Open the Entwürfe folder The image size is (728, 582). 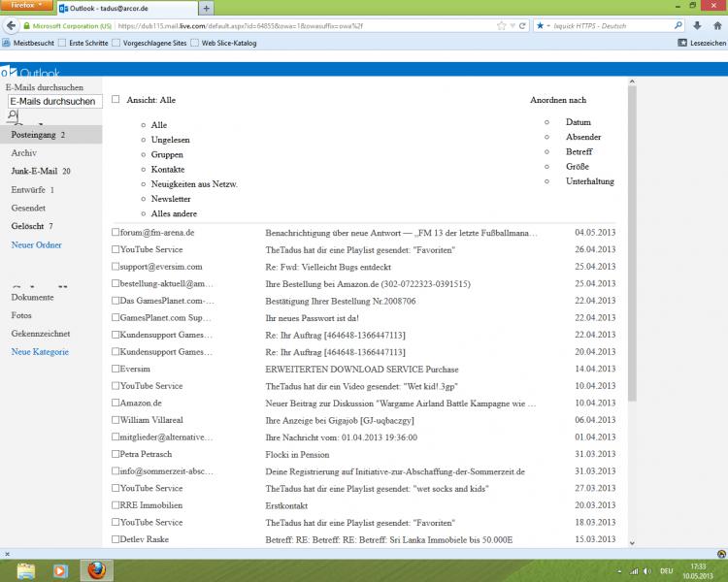[x=32, y=189]
